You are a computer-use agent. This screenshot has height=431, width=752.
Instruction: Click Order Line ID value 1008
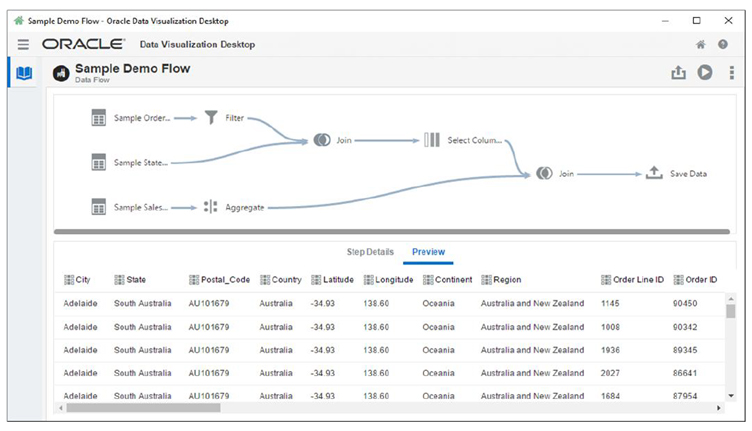[610, 327]
